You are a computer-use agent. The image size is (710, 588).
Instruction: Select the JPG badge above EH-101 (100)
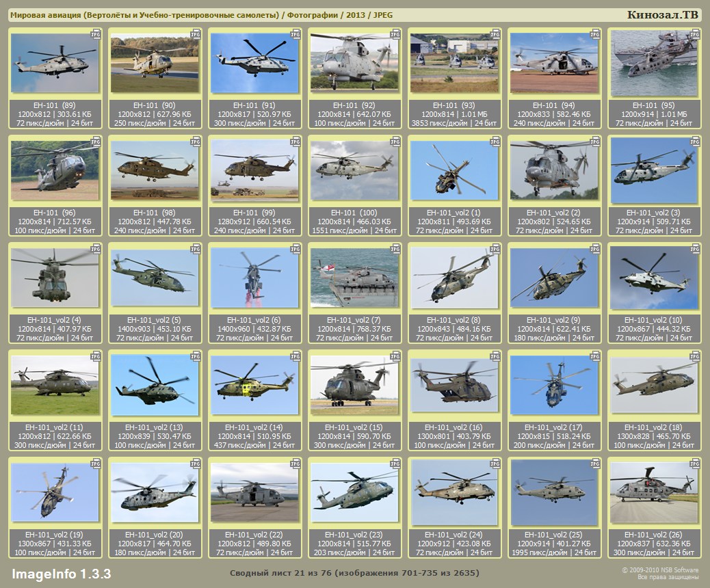pos(395,141)
